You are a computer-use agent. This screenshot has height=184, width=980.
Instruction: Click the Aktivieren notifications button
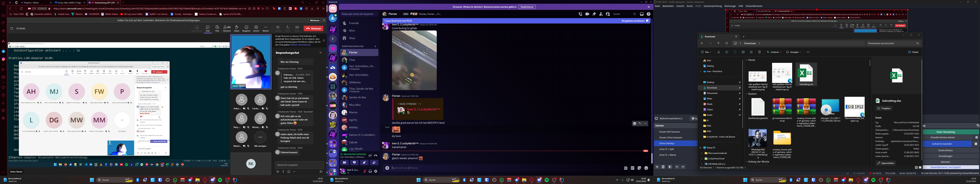tap(315, 21)
